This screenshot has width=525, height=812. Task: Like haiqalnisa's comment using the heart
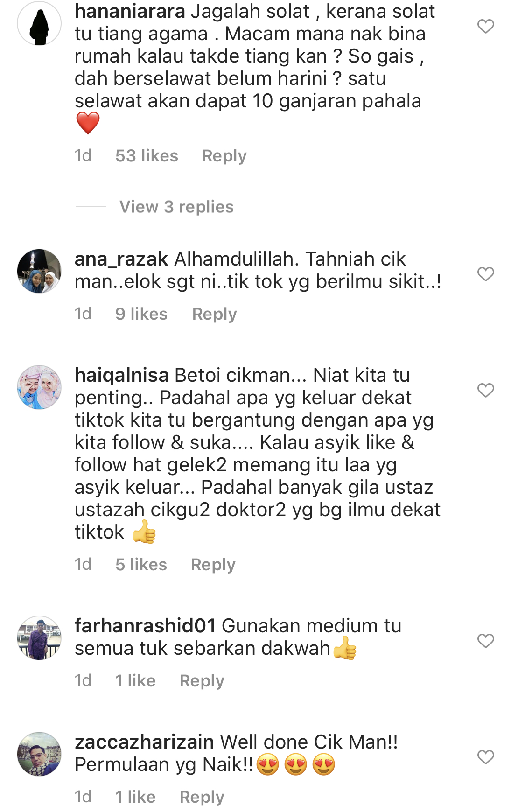[485, 390]
